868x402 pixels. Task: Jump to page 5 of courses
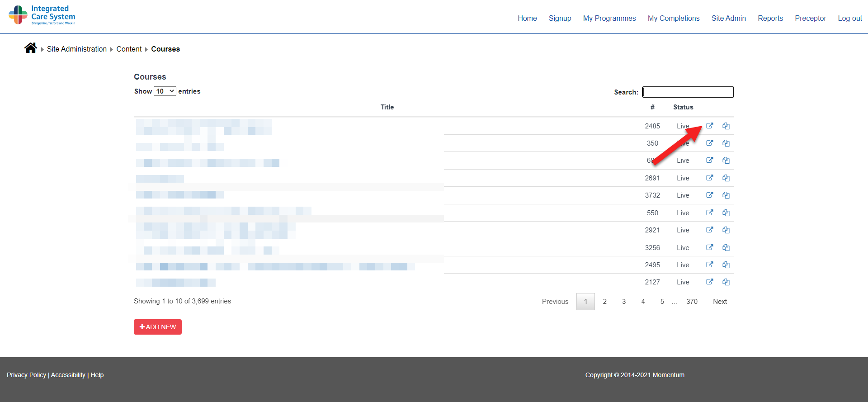[x=662, y=302]
